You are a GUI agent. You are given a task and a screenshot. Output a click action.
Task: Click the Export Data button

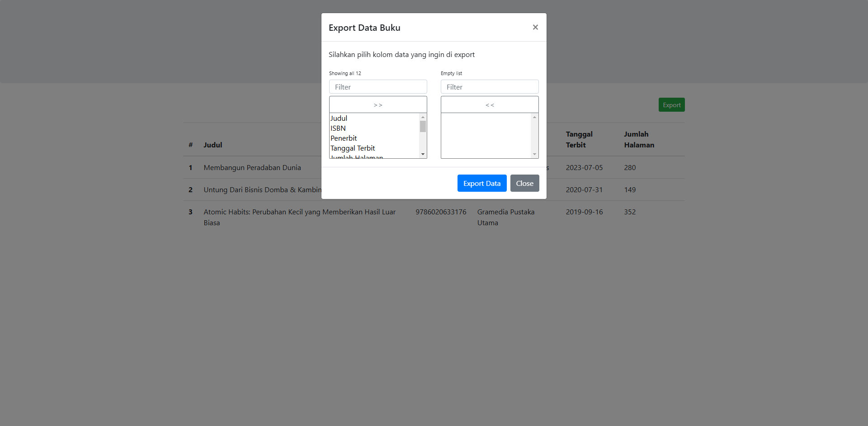tap(481, 183)
